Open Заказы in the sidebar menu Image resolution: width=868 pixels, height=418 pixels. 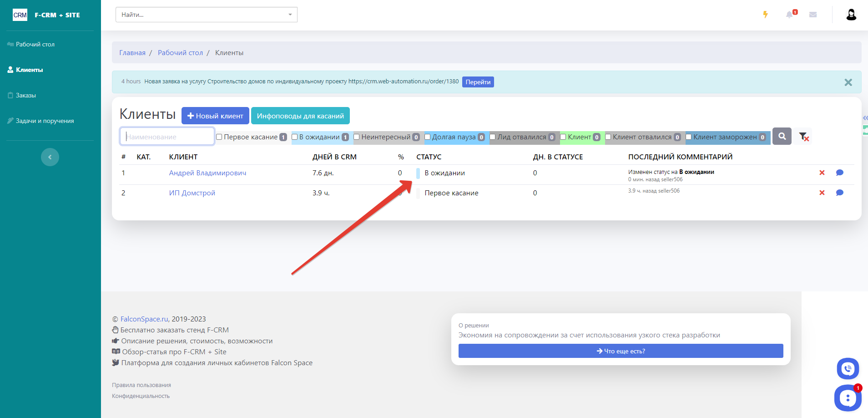pos(26,95)
